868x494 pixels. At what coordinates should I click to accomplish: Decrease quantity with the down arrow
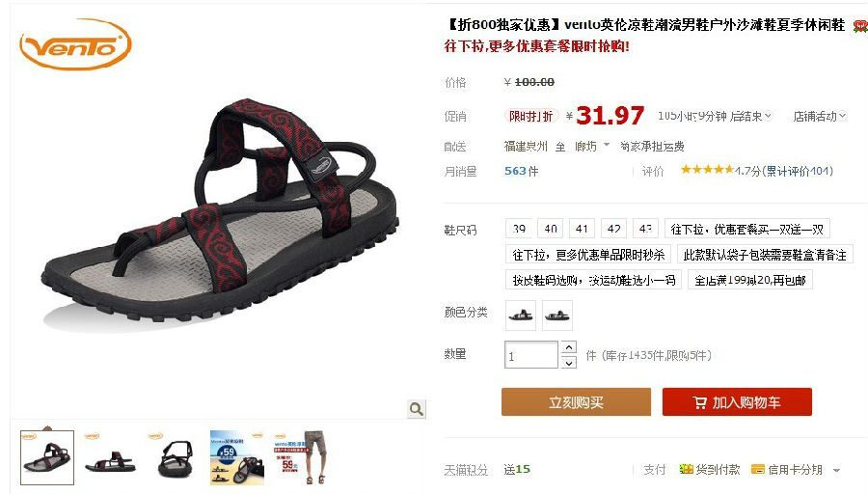click(568, 363)
